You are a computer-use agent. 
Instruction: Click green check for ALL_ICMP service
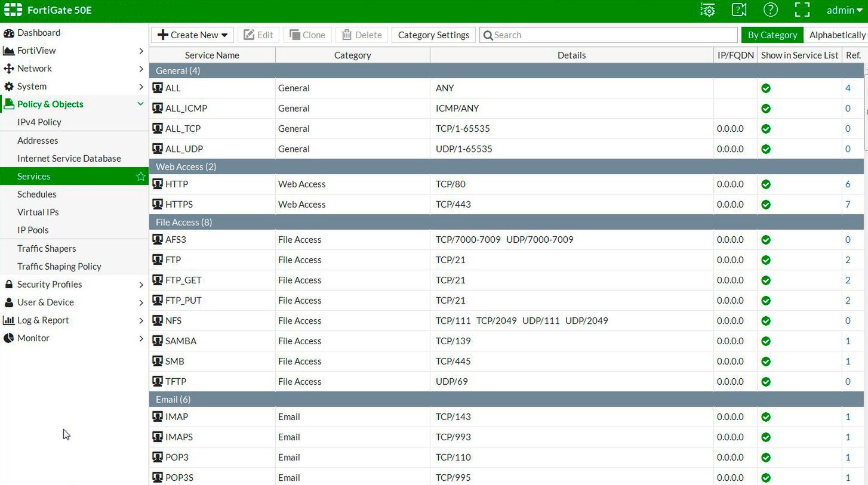766,109
